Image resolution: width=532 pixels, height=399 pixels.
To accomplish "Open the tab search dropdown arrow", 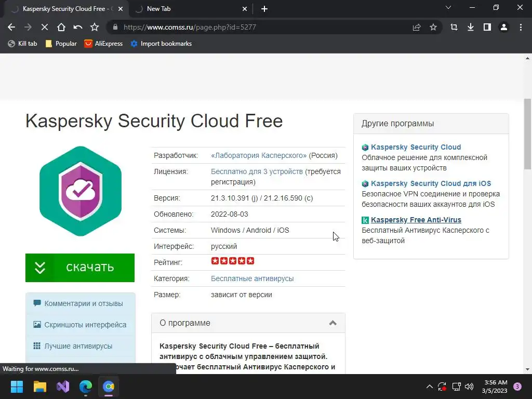I will pos(448,7).
